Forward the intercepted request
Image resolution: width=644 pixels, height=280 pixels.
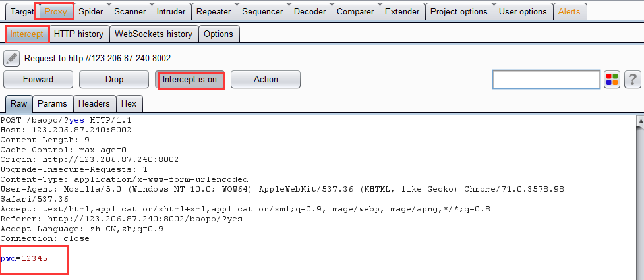click(38, 79)
